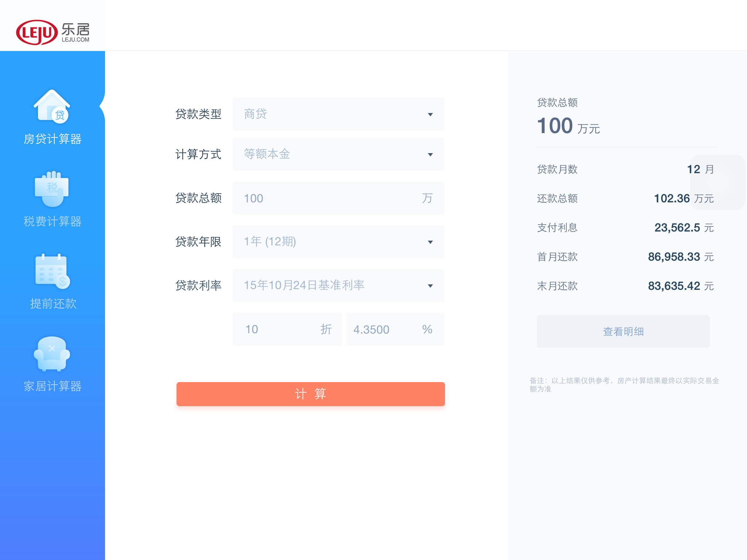Select the house loan calculator icon
Viewport: 747px width, 560px height.
click(52, 106)
